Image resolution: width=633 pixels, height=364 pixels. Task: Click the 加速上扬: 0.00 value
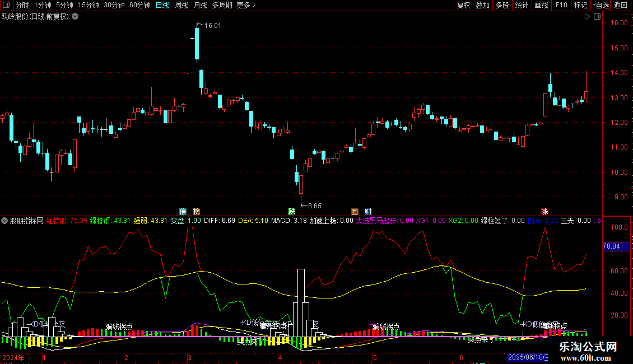click(332, 221)
